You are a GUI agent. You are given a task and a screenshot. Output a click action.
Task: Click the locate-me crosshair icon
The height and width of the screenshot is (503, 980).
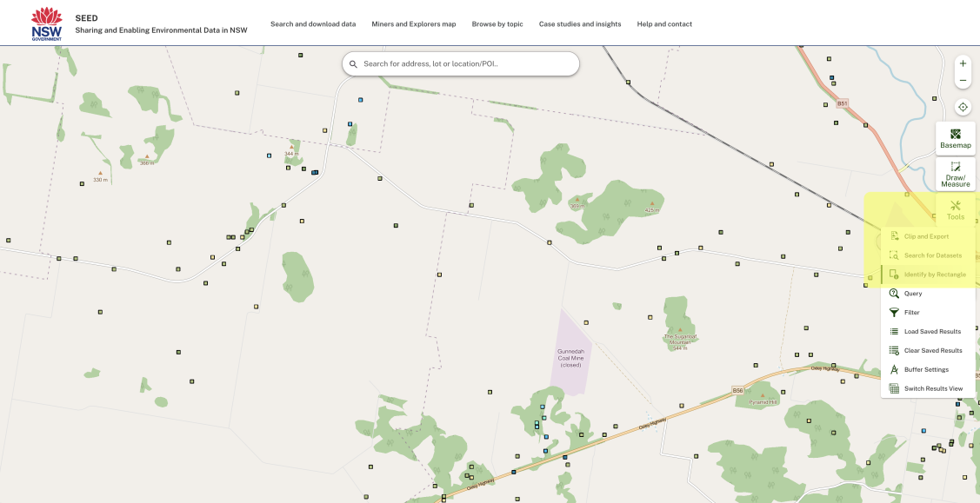(963, 108)
